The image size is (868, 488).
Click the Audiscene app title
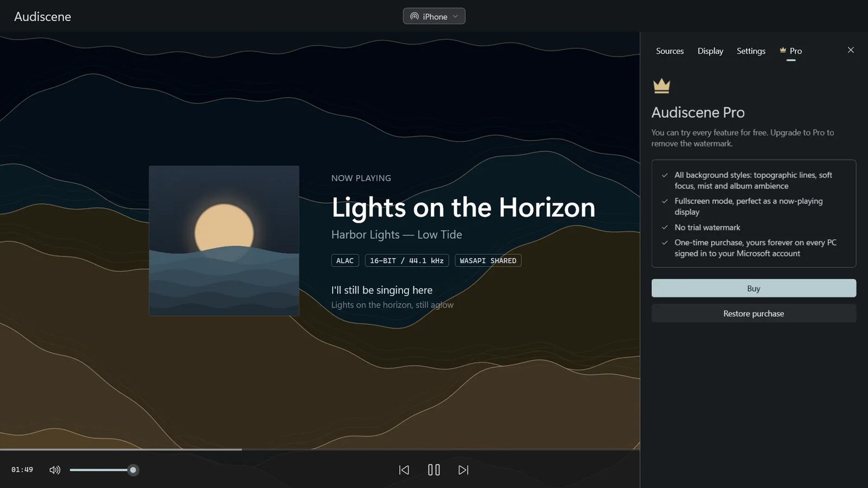42,17
